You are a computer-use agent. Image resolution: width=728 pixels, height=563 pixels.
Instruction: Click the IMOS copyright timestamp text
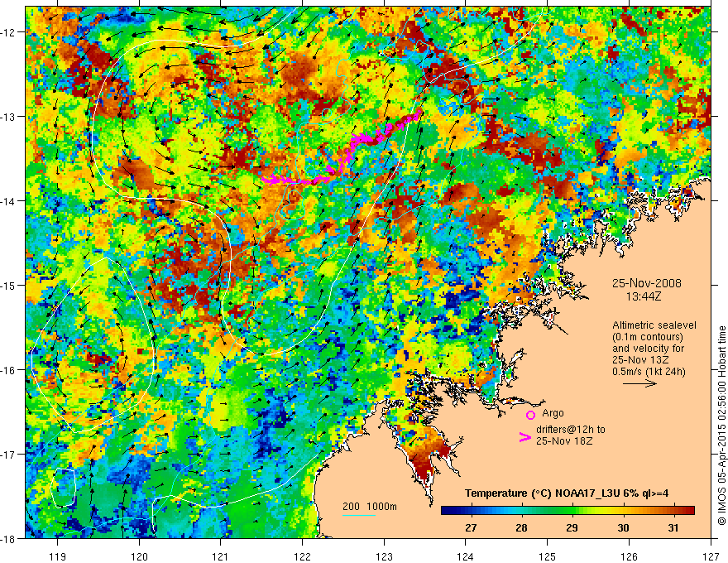[x=722, y=426]
